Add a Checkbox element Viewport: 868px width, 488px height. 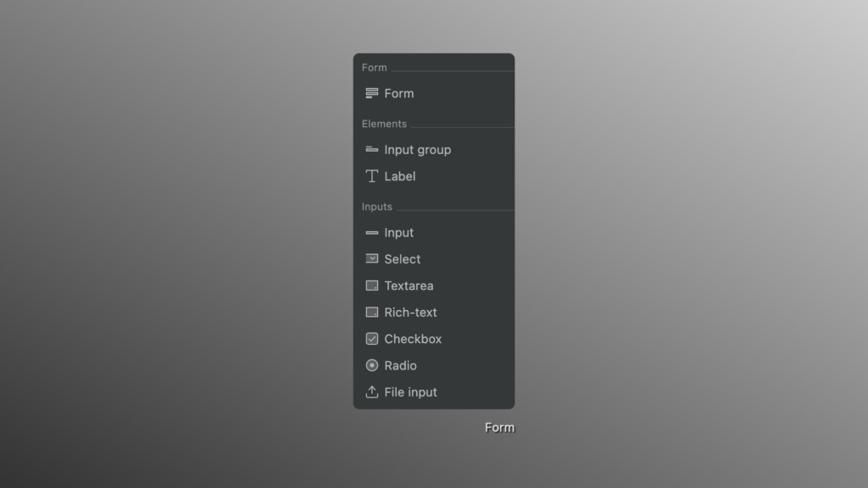[434, 339]
